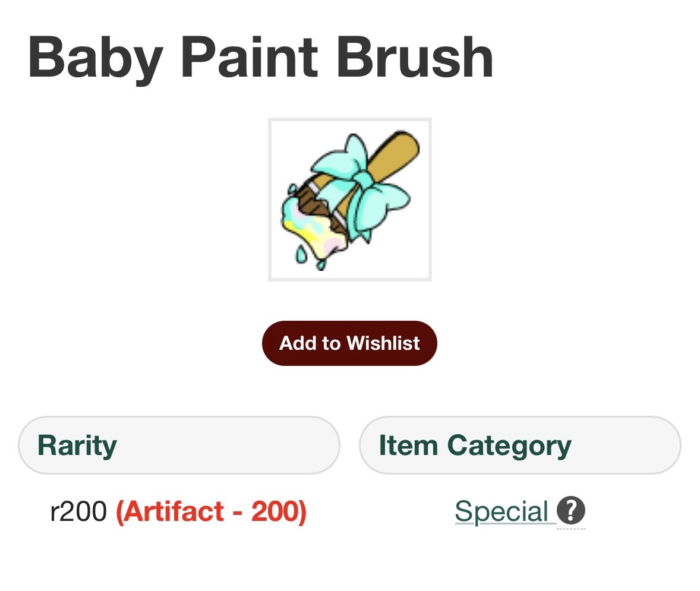Select the Item Category section header
700x591 pixels.
(x=519, y=445)
